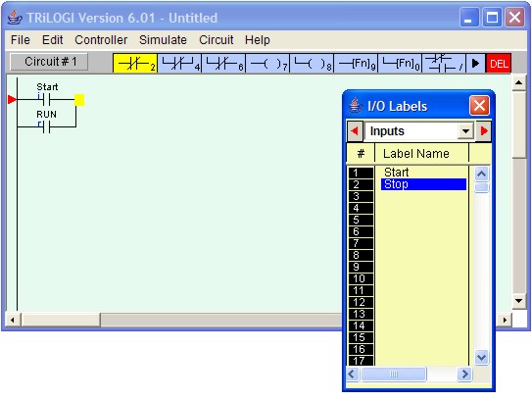Maximize the TRiLOGI window
The height and width of the screenshot is (399, 532).
coord(492,17)
